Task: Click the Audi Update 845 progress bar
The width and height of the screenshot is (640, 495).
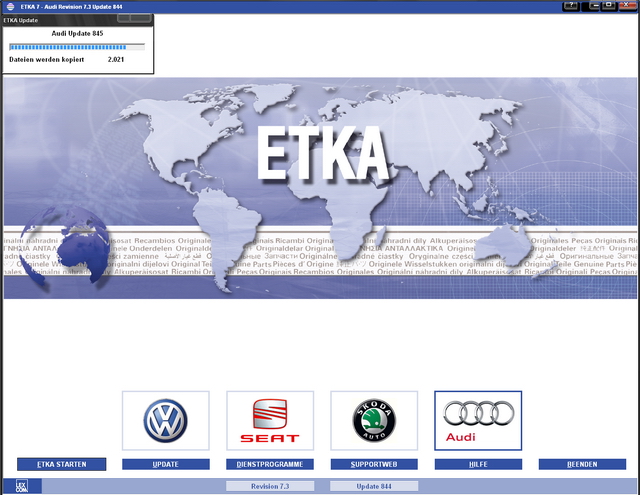Action: tap(77, 47)
